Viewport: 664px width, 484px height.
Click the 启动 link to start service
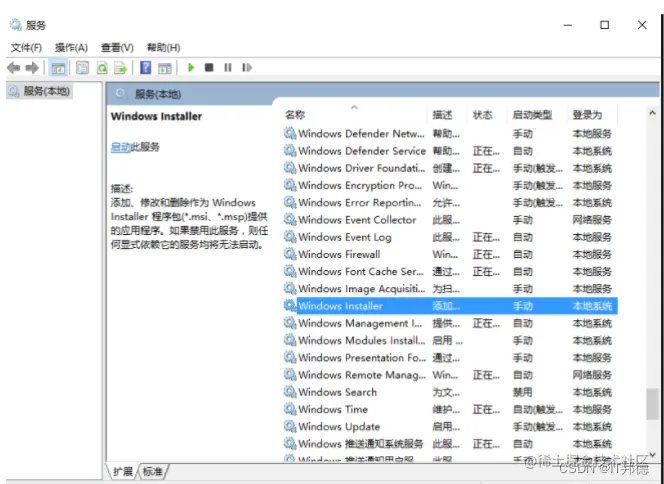pyautogui.click(x=120, y=147)
